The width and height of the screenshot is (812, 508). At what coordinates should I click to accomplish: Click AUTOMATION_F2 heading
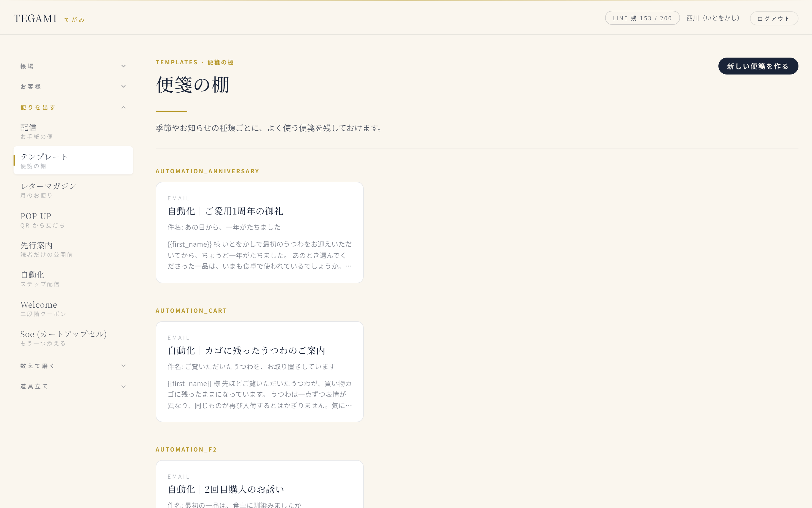[186, 450]
